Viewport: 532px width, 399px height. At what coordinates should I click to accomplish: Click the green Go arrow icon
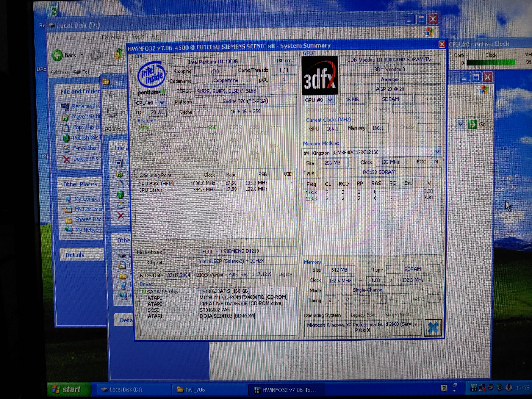point(472,124)
